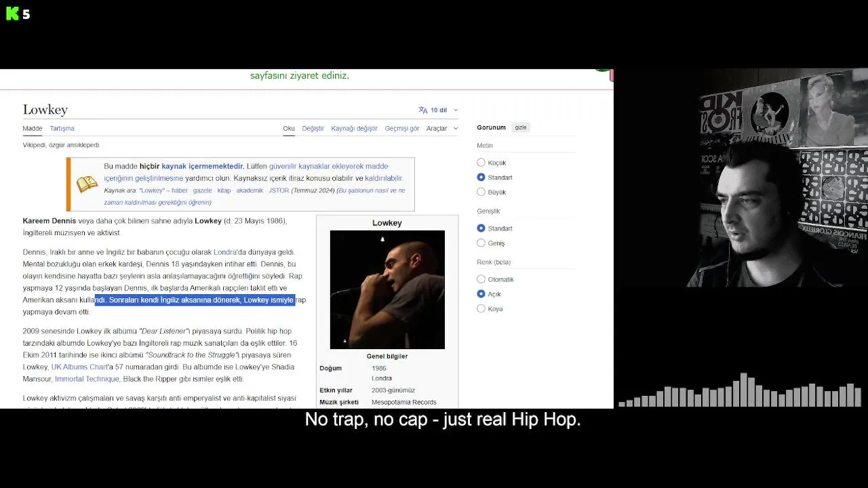Click the haber source search link
Image resolution: width=868 pixels, height=488 pixels.
[x=179, y=190]
